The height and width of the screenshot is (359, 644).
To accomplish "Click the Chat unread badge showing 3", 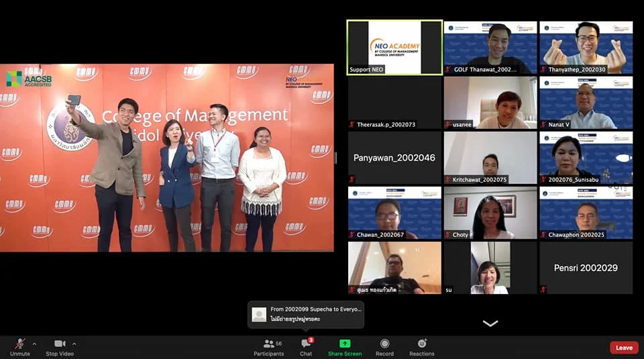I will tap(311, 340).
